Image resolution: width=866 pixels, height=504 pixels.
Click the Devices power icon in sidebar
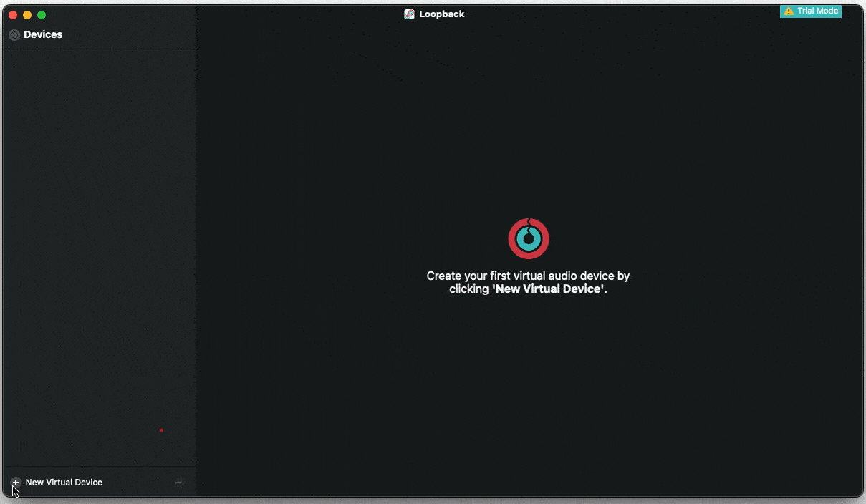point(14,35)
